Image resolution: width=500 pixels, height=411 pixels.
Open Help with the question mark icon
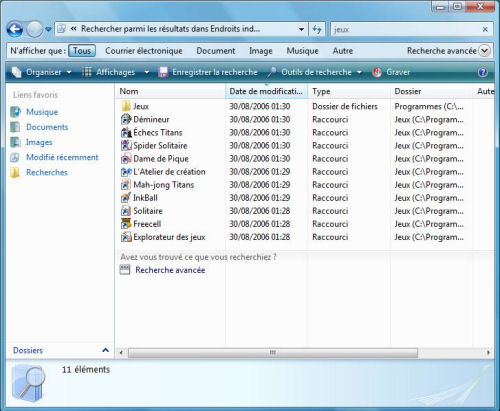[483, 72]
